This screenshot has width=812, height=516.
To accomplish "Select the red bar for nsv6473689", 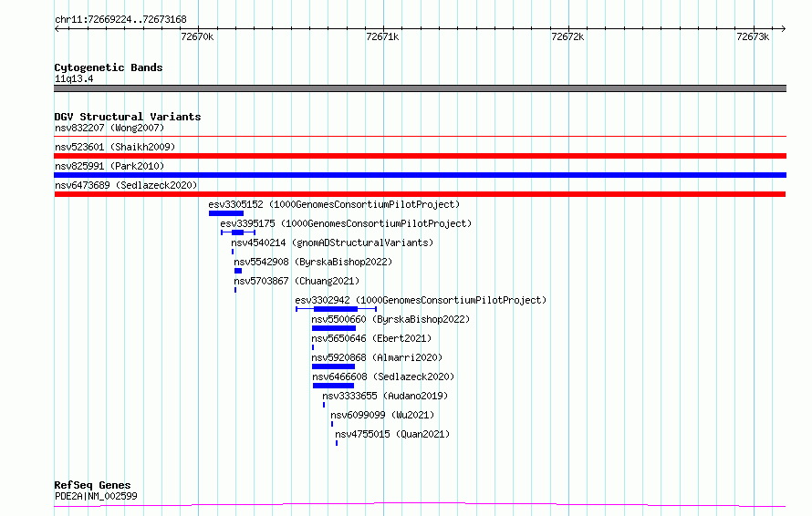I will click(420, 194).
